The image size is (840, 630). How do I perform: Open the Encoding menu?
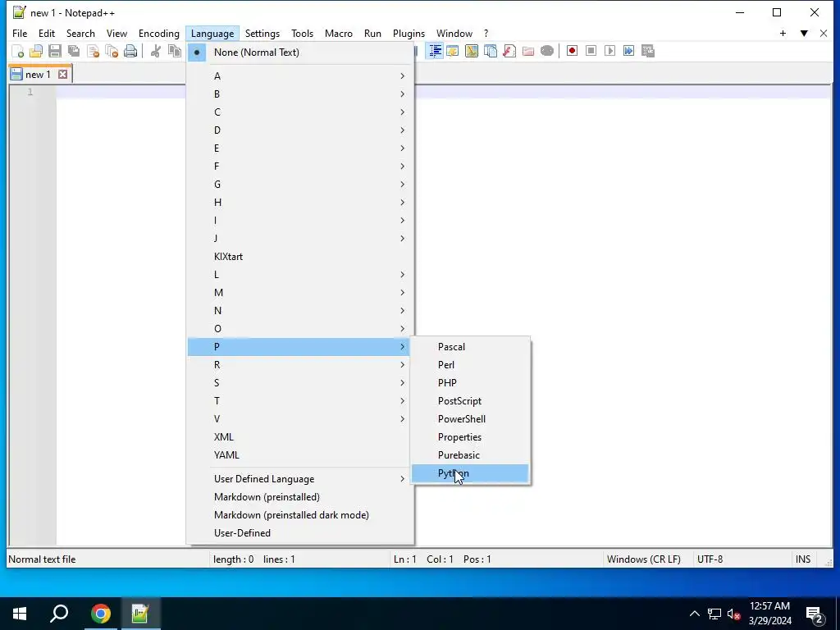tap(159, 33)
